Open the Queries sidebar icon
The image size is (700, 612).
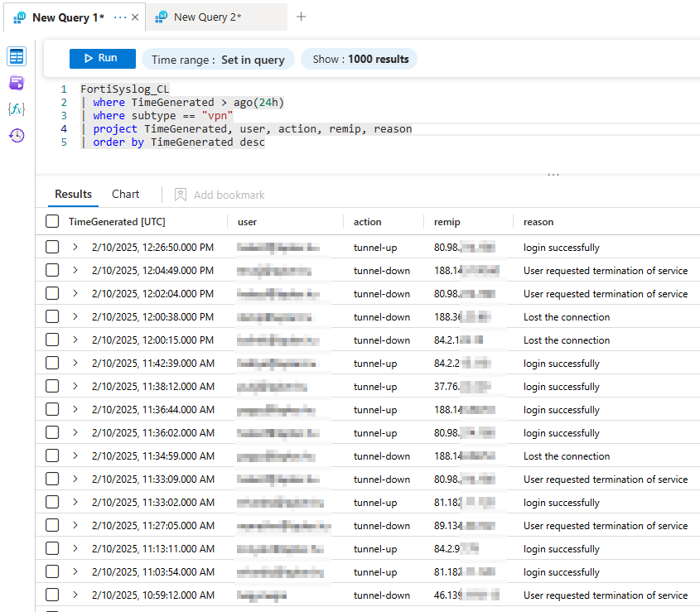pos(17,83)
